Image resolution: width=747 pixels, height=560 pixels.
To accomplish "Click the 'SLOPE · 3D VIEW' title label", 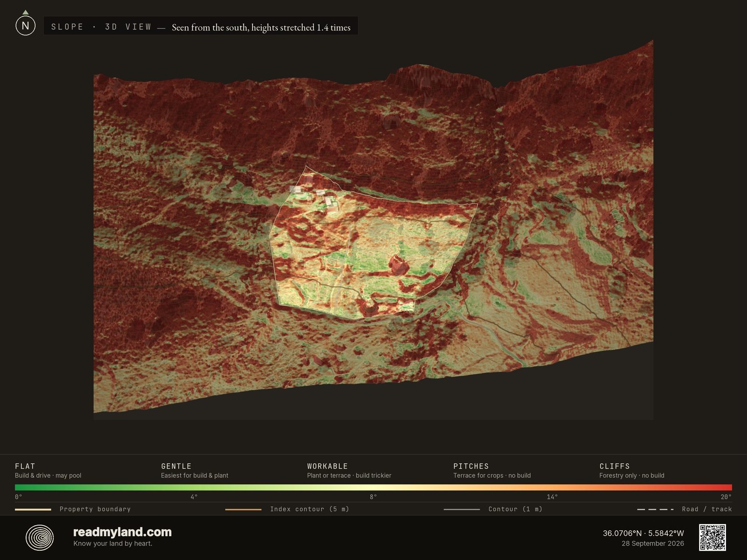I will pos(101,27).
